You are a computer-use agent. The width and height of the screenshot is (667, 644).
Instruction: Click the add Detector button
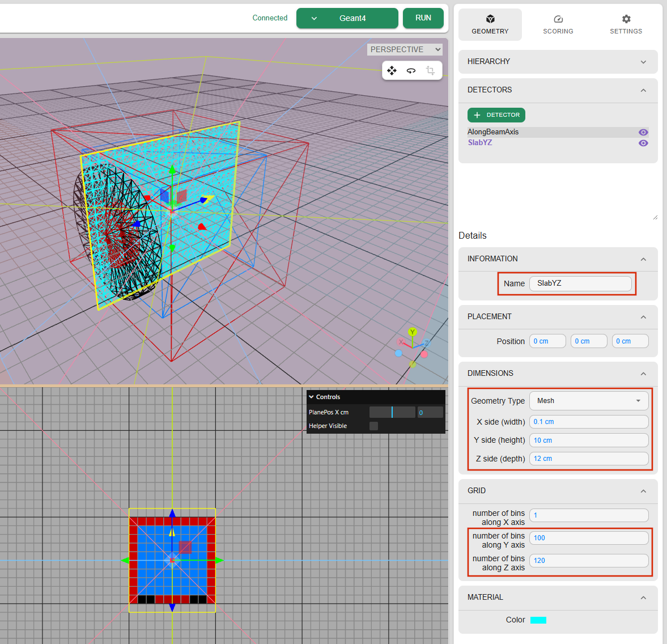(x=496, y=115)
